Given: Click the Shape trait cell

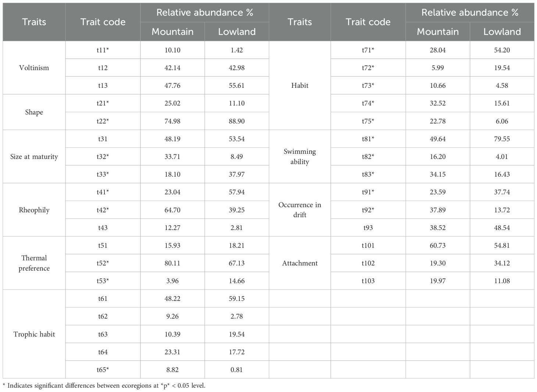Looking at the screenshot, I should point(34,112).
